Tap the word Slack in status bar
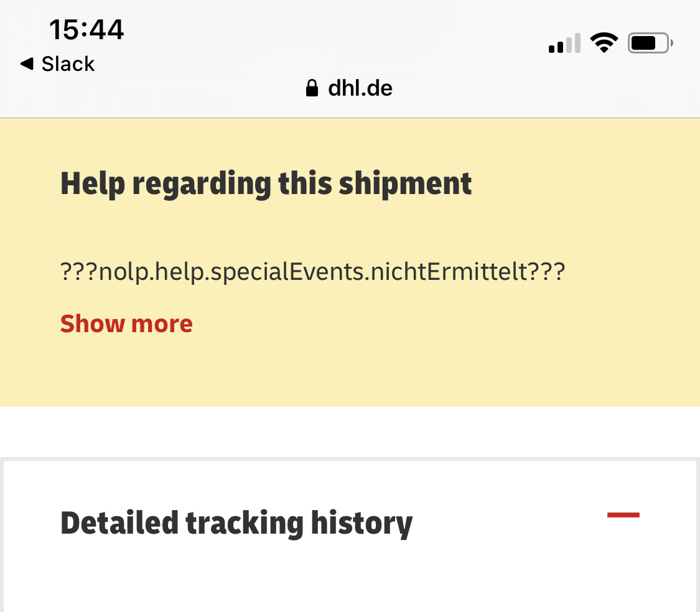The height and width of the screenshot is (612, 700). click(x=68, y=63)
